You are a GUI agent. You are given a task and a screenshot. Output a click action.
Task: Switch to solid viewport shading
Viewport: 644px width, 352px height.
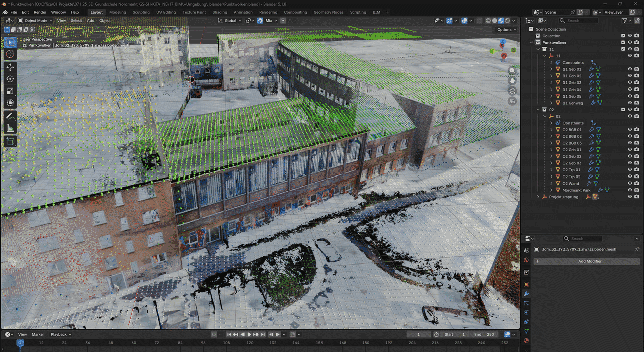coord(494,21)
